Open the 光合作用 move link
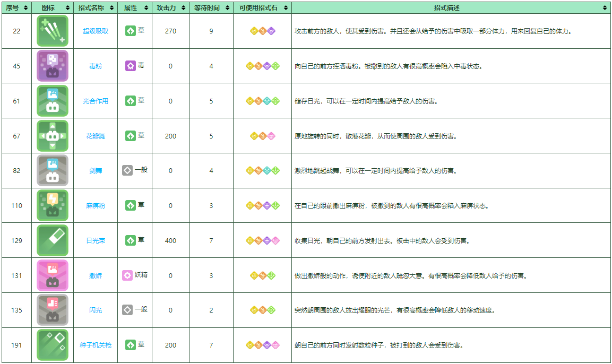Screen dimensions: 612x364 [x=96, y=101]
